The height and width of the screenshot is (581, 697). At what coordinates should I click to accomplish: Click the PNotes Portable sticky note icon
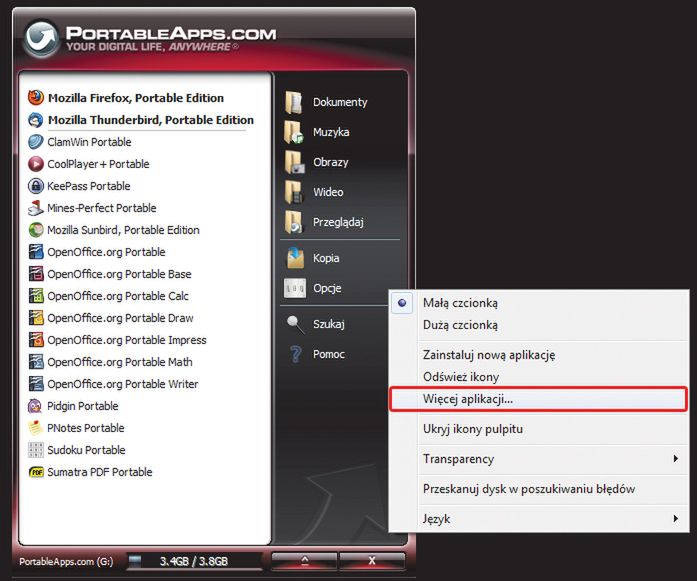[36, 428]
